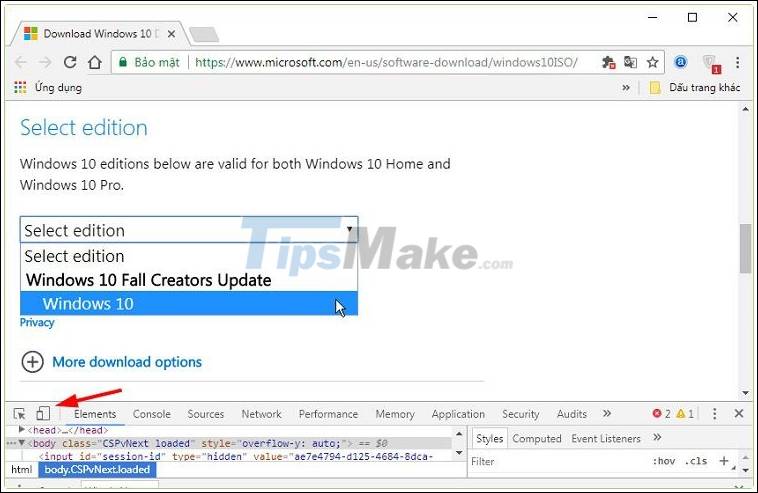Screen dimensions: 758x493
Task: Open the Chrome three-dot menu
Action: coord(737,62)
